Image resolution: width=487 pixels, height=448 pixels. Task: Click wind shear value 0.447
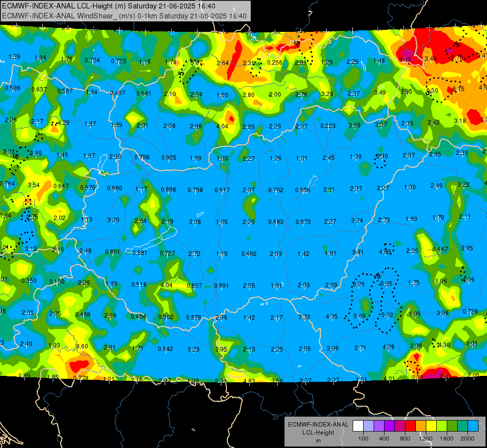click(x=440, y=249)
